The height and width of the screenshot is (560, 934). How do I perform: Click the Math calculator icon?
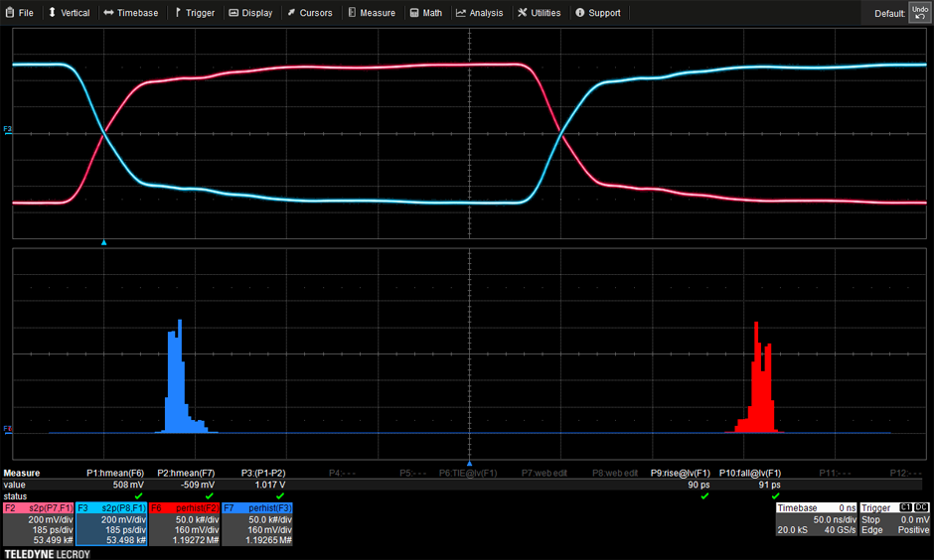(x=414, y=13)
